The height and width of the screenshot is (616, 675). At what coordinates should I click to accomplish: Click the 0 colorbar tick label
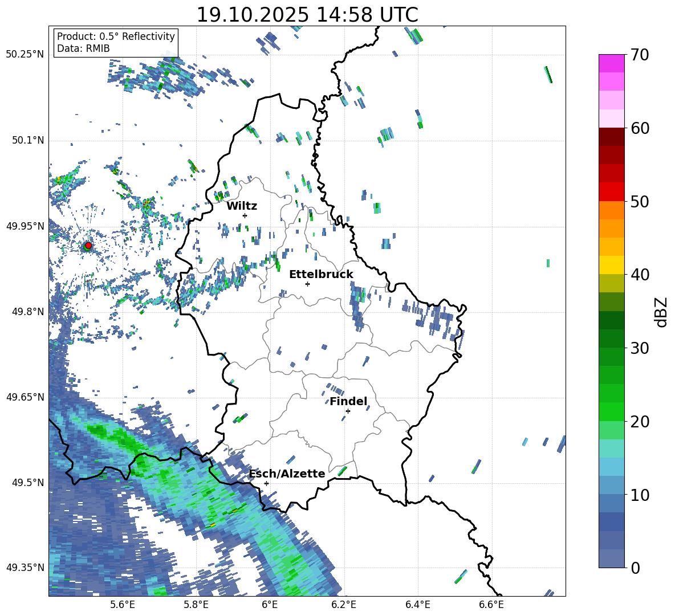click(635, 568)
